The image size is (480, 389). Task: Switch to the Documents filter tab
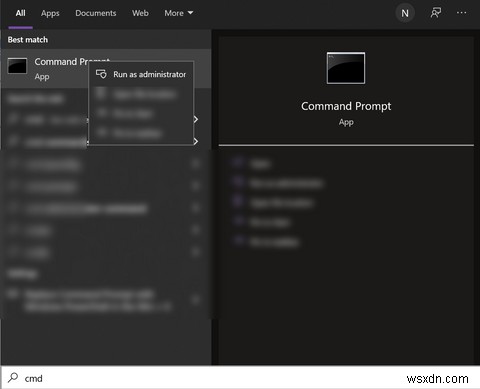tap(96, 13)
